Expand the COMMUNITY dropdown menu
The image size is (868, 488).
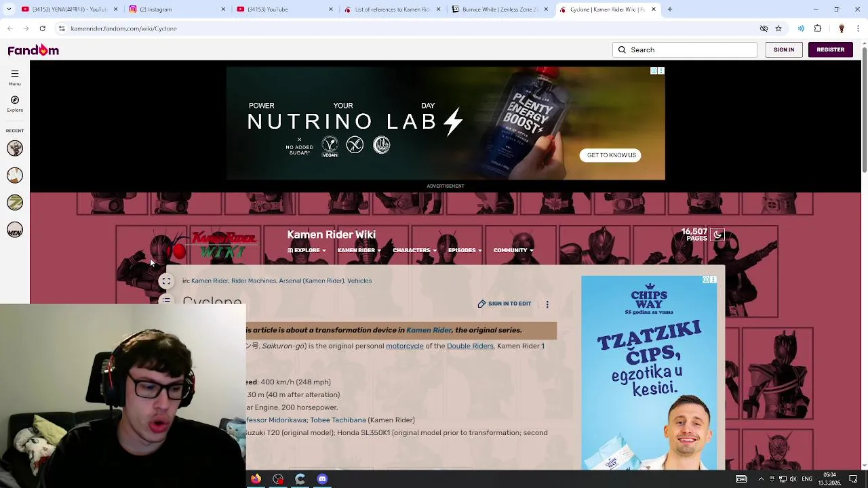click(513, 251)
